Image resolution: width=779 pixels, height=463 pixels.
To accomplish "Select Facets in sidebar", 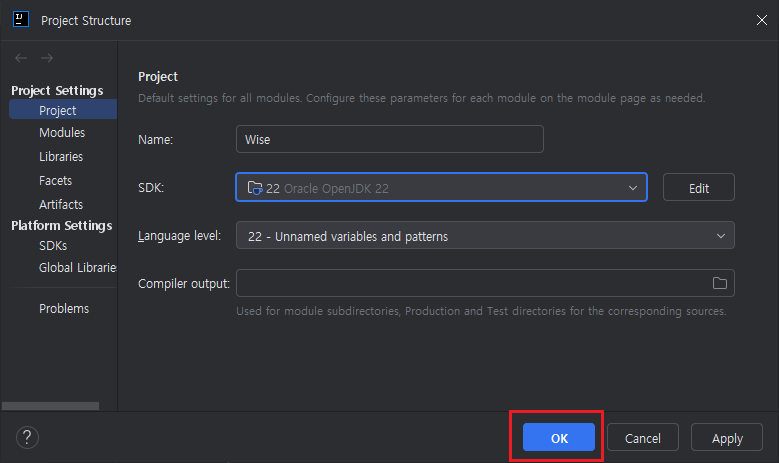I will pos(55,181).
